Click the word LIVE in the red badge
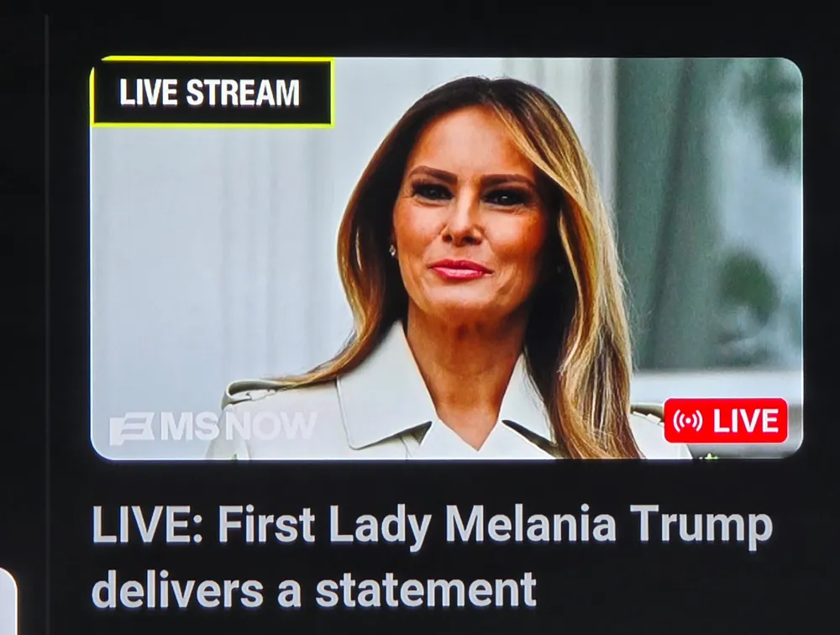The image size is (840, 635). 745,421
